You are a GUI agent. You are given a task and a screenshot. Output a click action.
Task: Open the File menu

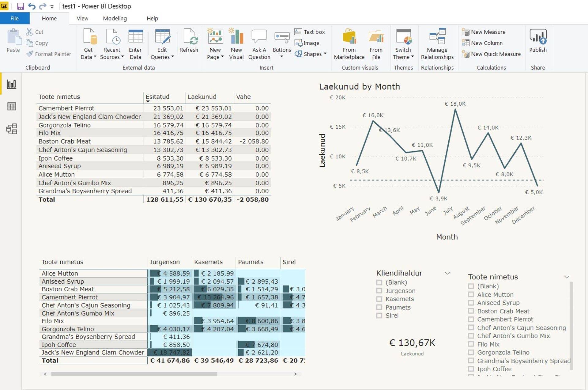pos(14,18)
